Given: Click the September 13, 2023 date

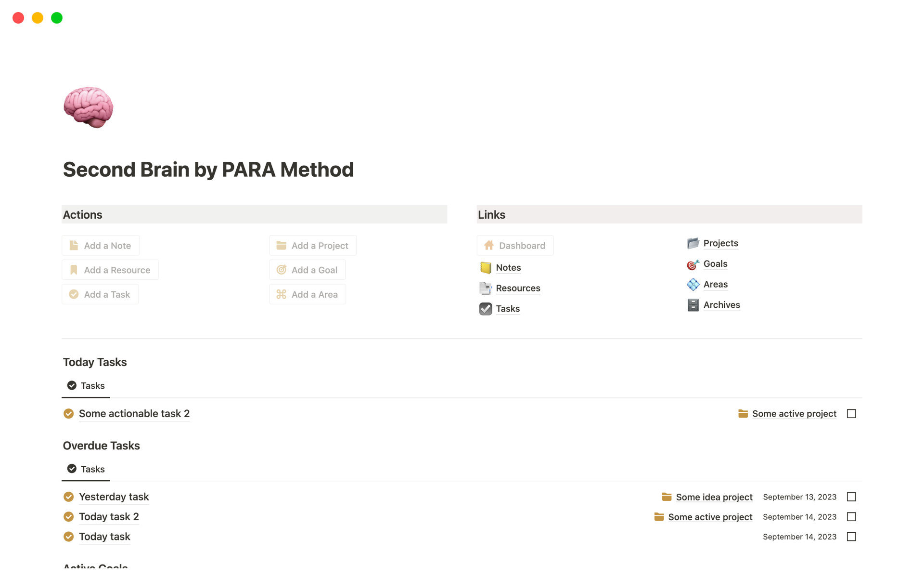Looking at the screenshot, I should [x=799, y=497].
